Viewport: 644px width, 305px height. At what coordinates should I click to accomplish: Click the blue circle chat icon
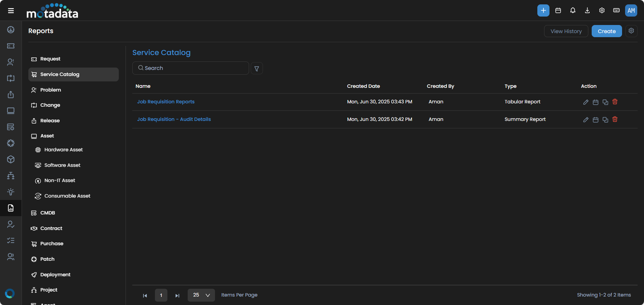coord(10,294)
